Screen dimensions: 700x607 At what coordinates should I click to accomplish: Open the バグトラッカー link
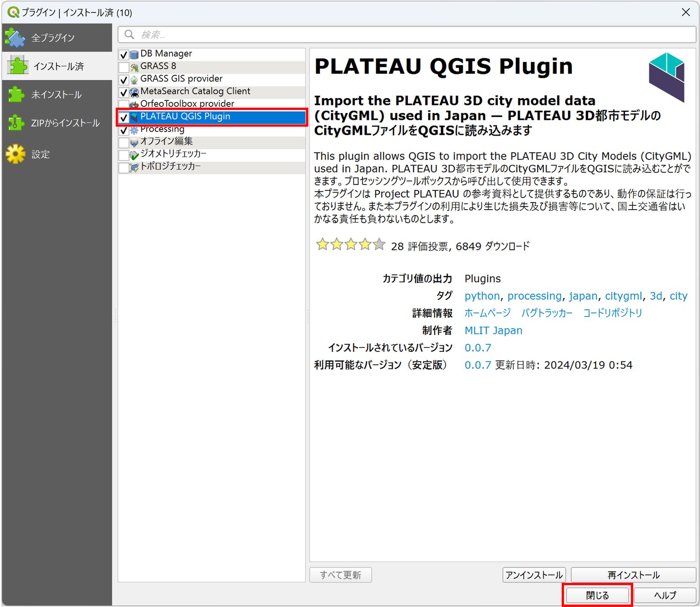[x=546, y=313]
